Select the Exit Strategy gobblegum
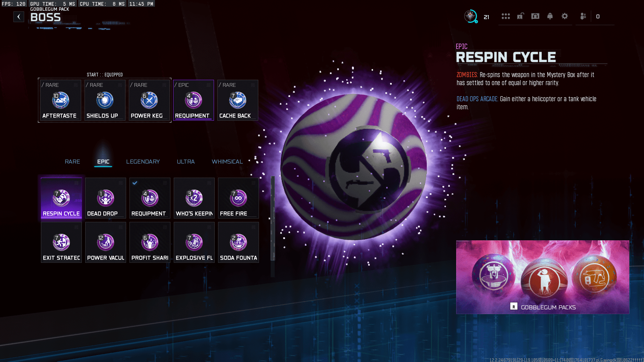This screenshot has height=362, width=644. tap(61, 243)
